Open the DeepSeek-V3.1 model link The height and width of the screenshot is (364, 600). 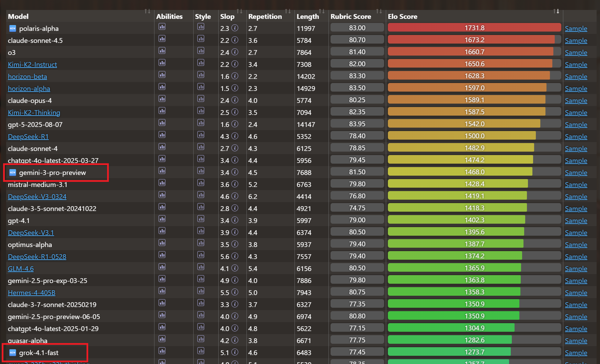click(31, 233)
